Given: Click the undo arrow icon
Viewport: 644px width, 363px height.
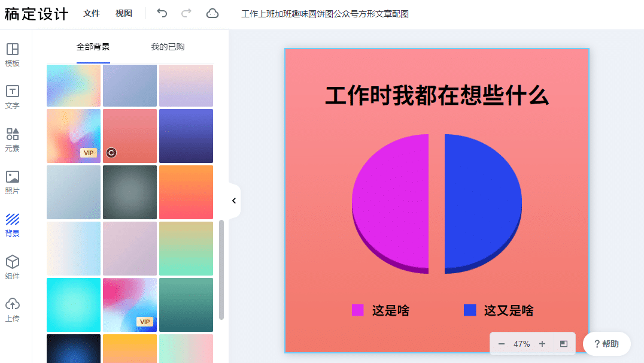Looking at the screenshot, I should pyautogui.click(x=162, y=14).
